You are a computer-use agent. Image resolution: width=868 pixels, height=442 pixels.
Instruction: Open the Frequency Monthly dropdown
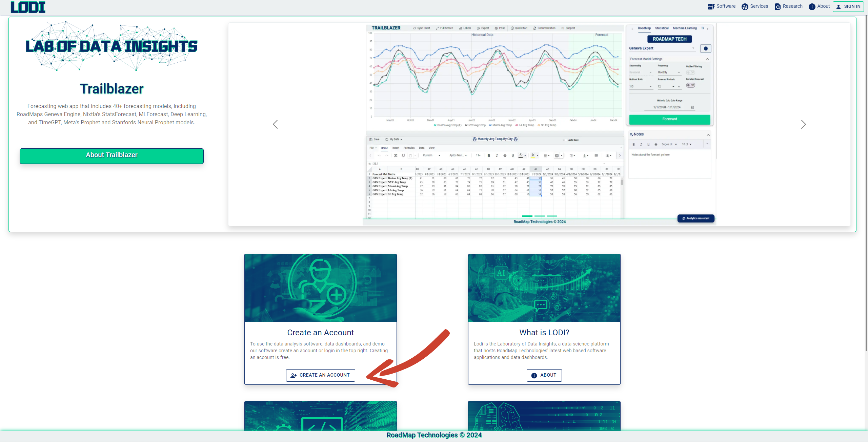[669, 72]
